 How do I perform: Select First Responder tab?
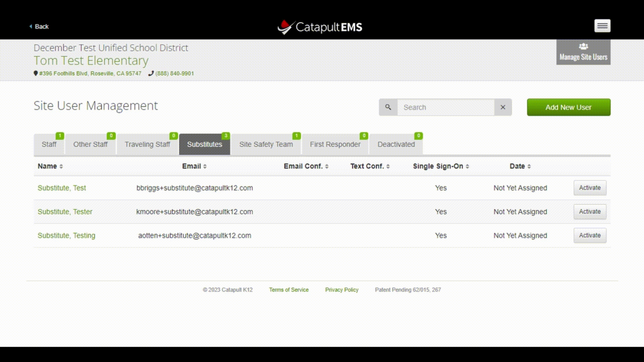pos(335,144)
